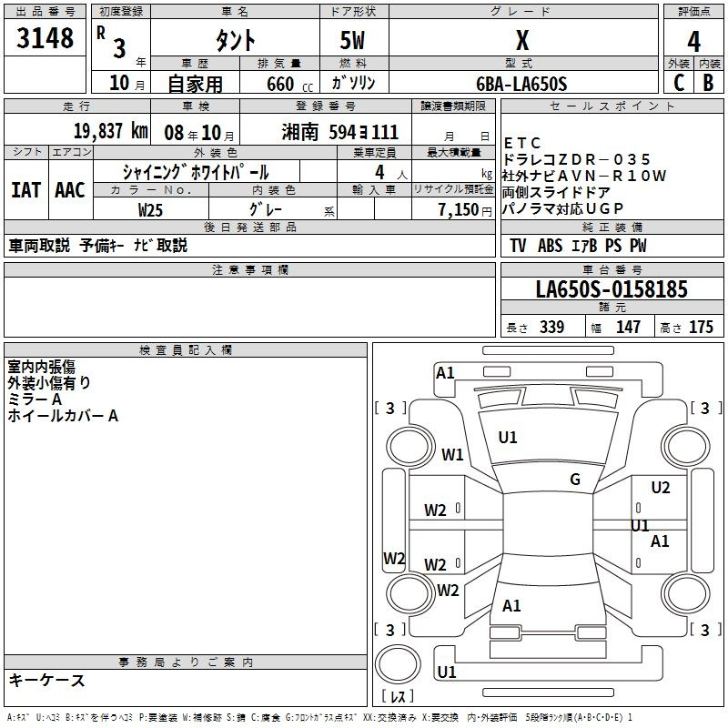Screen dimensions: 728x728
Task: Click inspector note ホイールカバーA
Action: [63, 416]
